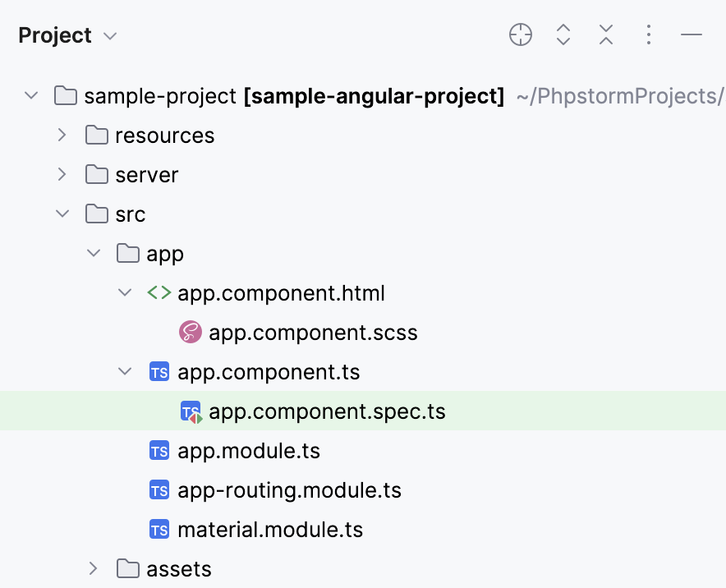The height and width of the screenshot is (588, 726).
Task: Collapse nested files under app.component.ts
Action: (x=125, y=372)
